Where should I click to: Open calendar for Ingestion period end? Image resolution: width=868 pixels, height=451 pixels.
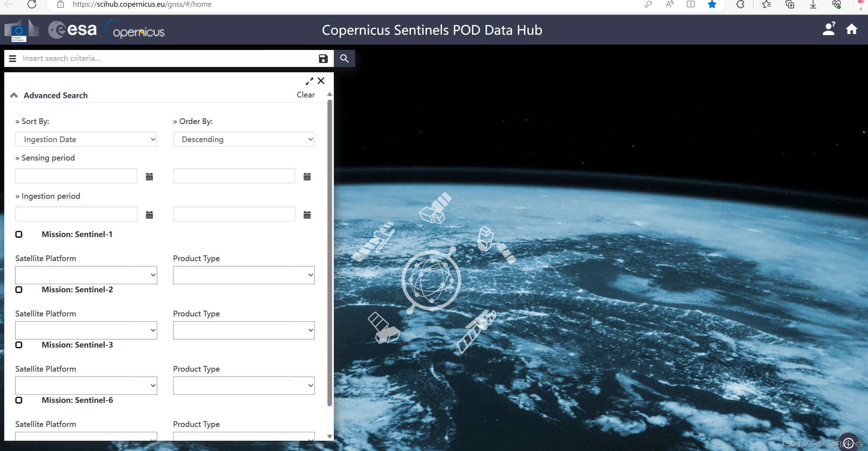pos(307,215)
